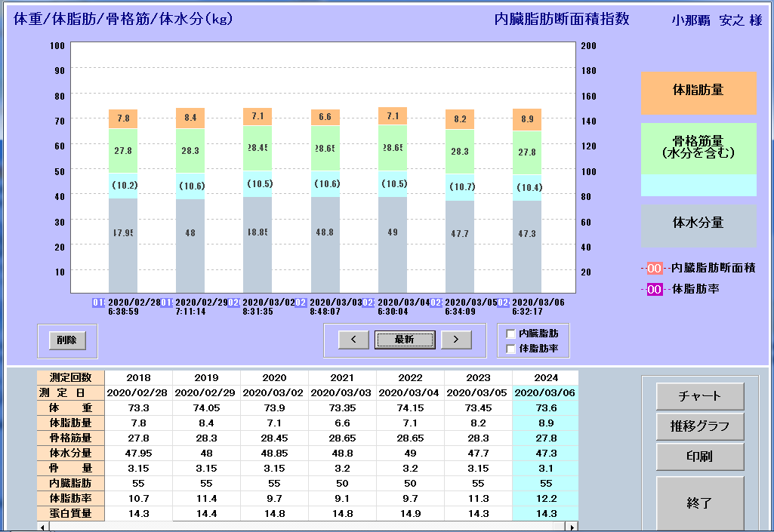Click weight cell 74.05
774x532 pixels.
coord(206,408)
